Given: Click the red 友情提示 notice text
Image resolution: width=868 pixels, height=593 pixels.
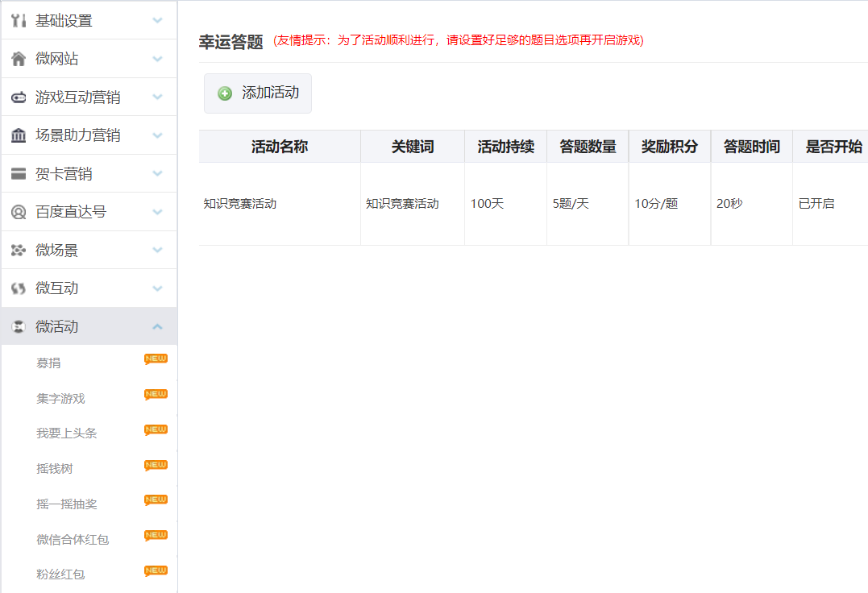Looking at the screenshot, I should point(459,40).
